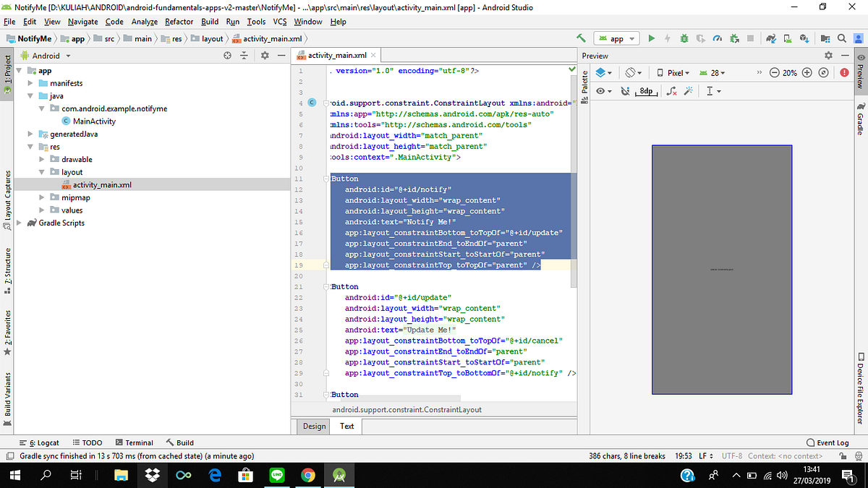The height and width of the screenshot is (488, 868).
Task: Click the Make Project hammer icon
Action: pos(581,38)
